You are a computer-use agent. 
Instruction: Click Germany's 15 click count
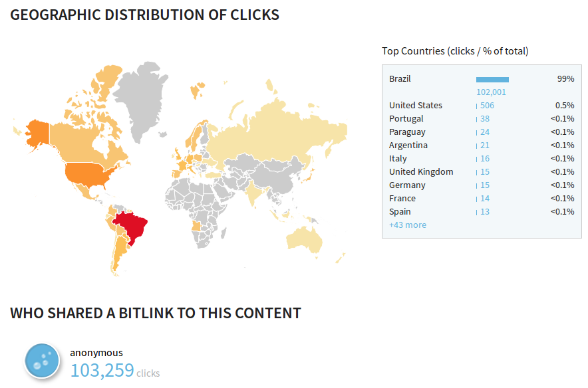[485, 185]
